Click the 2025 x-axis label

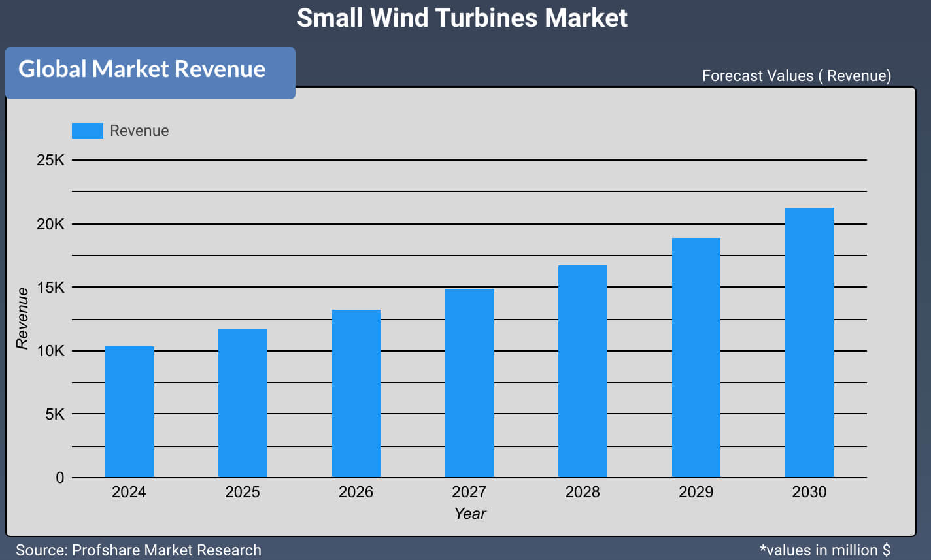pos(243,492)
